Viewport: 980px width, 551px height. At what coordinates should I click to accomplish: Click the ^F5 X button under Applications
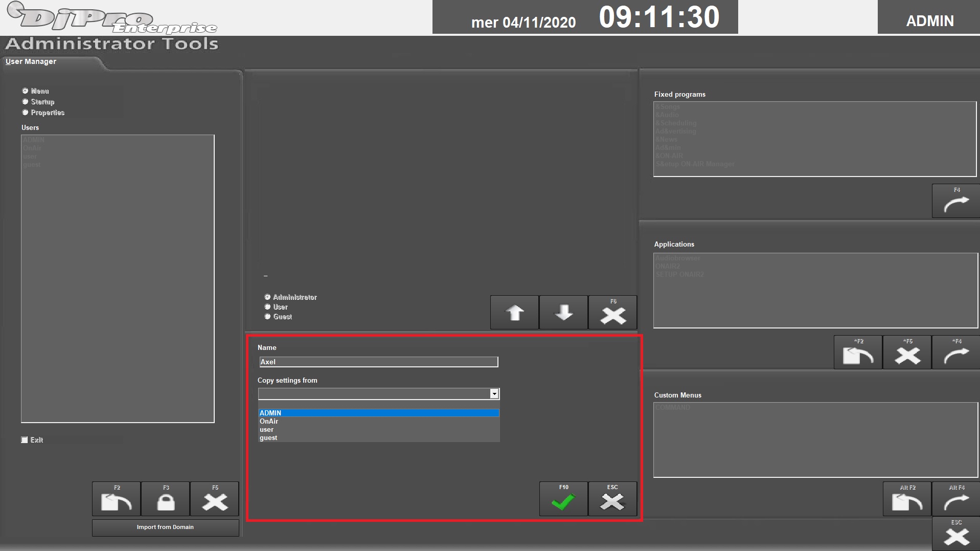tap(907, 352)
